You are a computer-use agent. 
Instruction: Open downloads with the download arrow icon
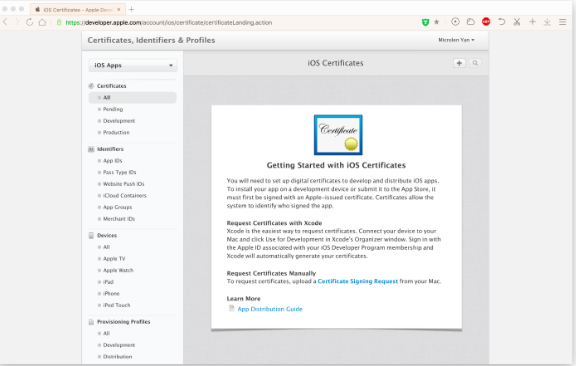pos(547,22)
